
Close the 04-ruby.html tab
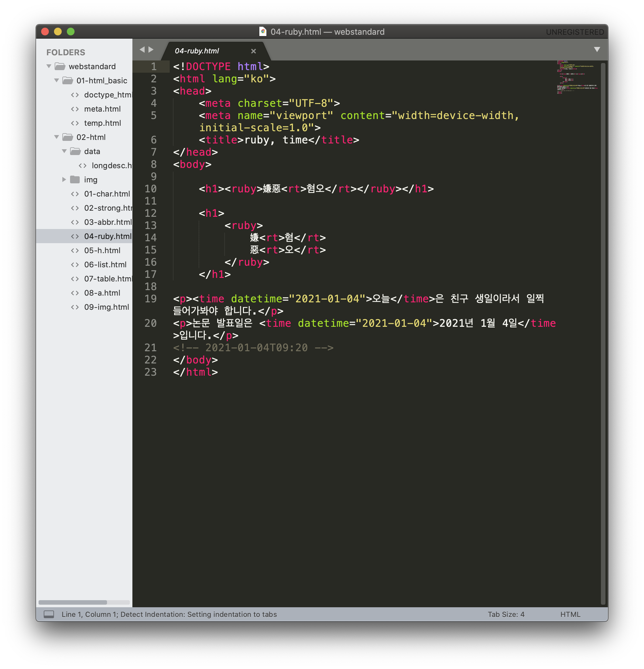click(254, 51)
